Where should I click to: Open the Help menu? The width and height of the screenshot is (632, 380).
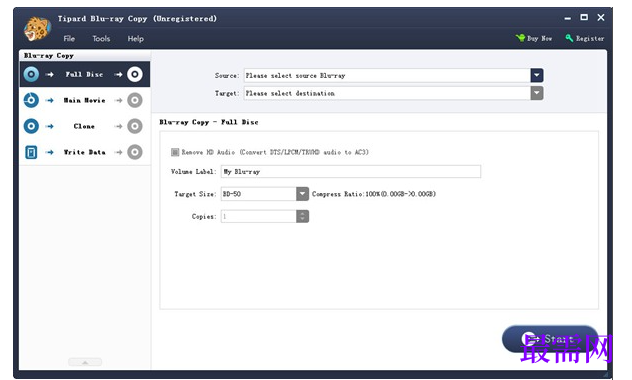(135, 39)
